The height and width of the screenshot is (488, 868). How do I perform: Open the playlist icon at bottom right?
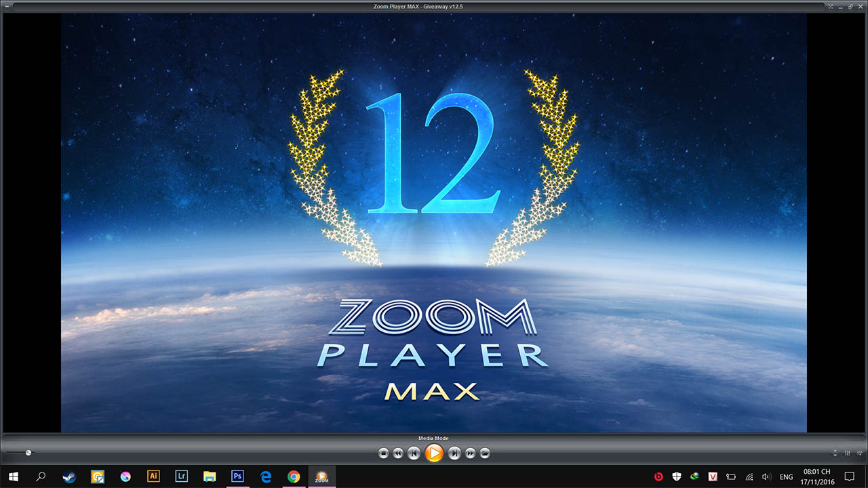(859, 453)
